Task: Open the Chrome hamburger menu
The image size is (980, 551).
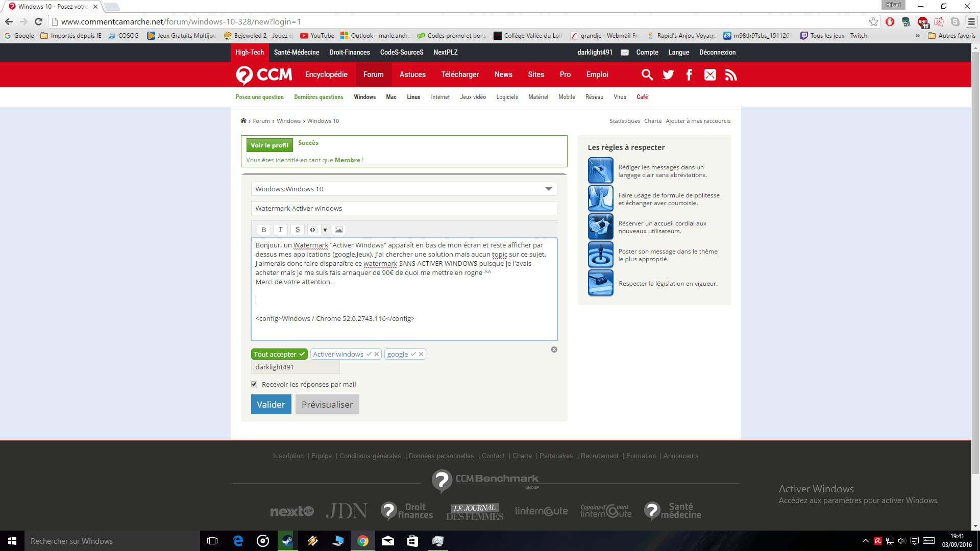Action: point(971,21)
